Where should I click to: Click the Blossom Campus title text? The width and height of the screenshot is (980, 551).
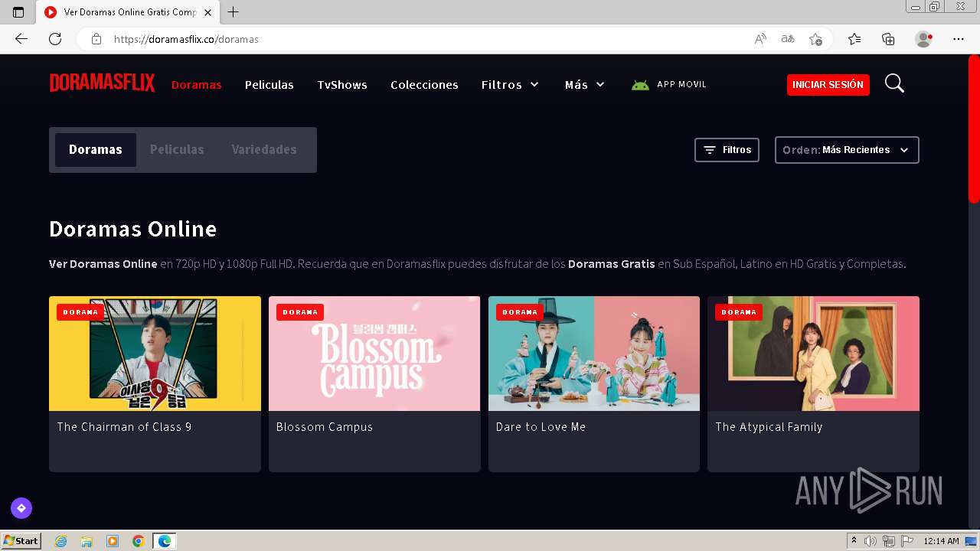tap(325, 427)
